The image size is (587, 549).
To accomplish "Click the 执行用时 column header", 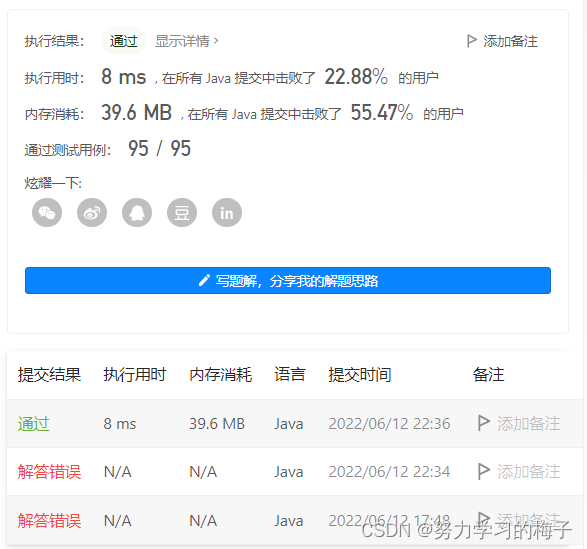I will point(135,374).
